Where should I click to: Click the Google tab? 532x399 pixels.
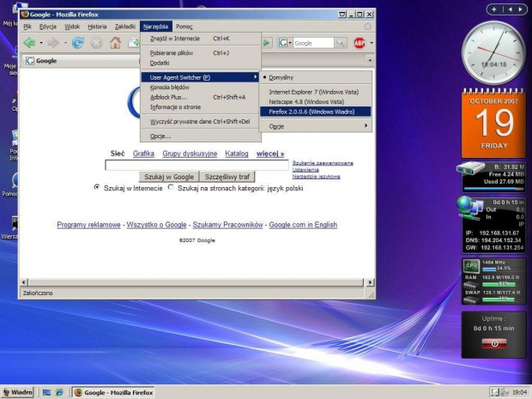pos(82,61)
